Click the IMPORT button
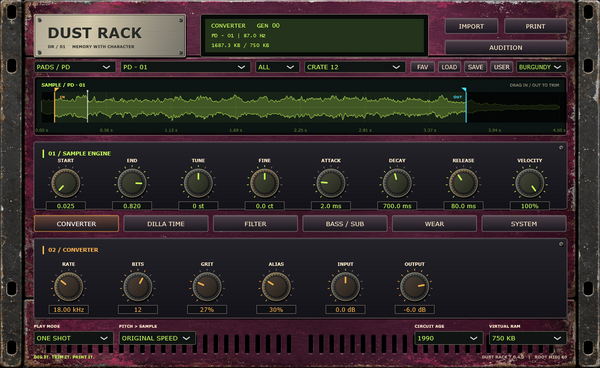The width and height of the screenshot is (600, 368). (x=471, y=26)
